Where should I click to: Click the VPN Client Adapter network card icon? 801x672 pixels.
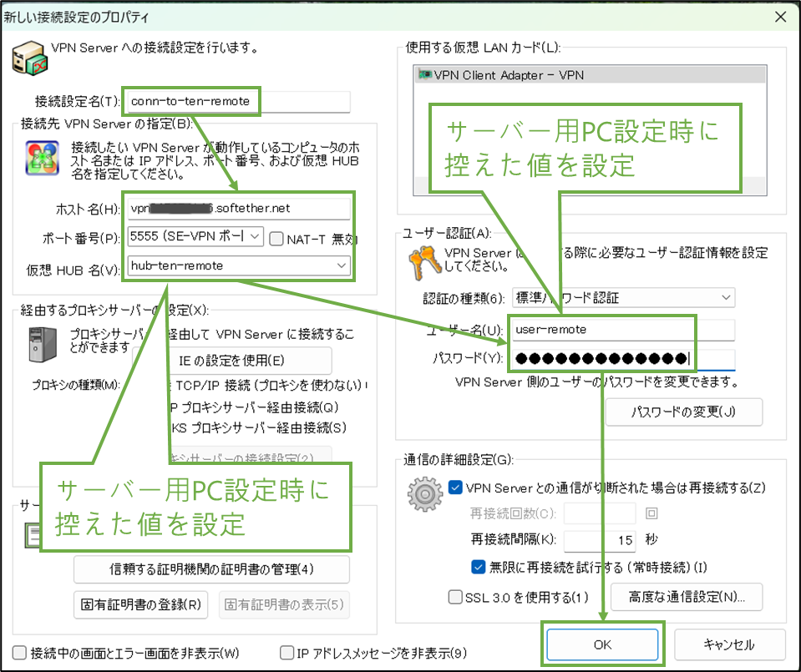click(425, 74)
